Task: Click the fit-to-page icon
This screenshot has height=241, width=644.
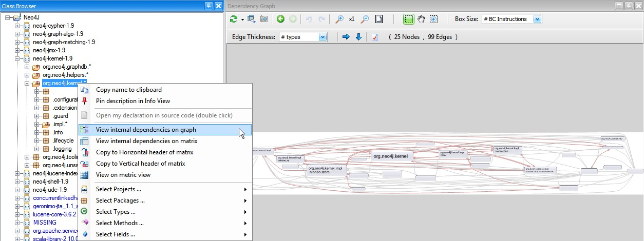Action: (x=378, y=19)
